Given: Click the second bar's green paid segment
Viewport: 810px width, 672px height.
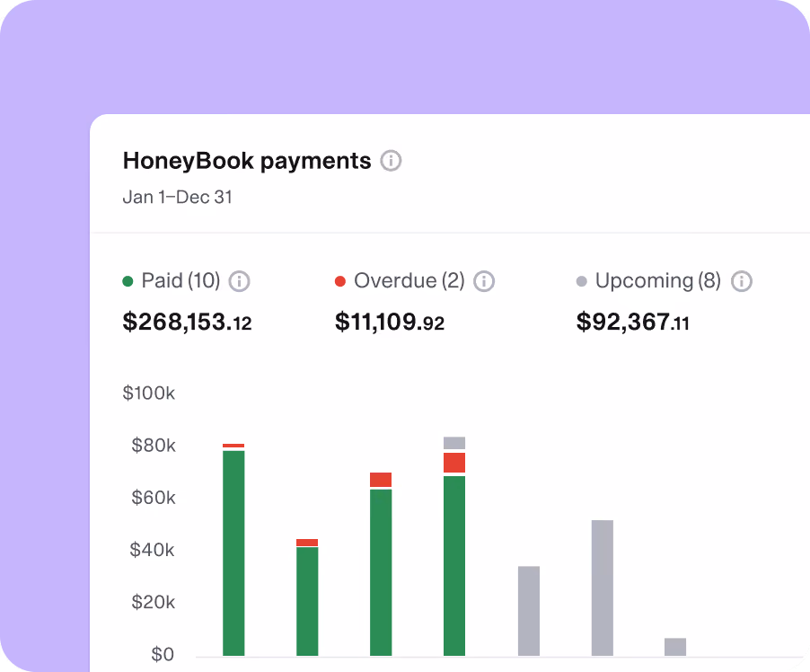Looking at the screenshot, I should tap(307, 601).
